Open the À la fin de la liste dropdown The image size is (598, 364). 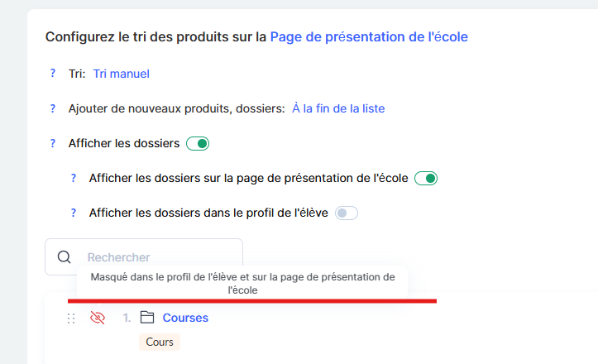(338, 108)
